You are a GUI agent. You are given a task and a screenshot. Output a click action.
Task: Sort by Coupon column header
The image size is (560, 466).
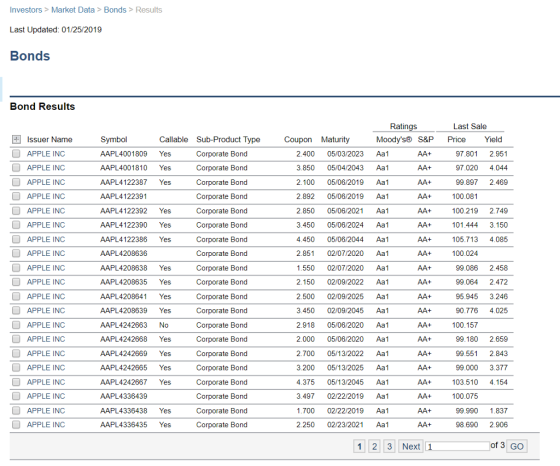(x=298, y=140)
